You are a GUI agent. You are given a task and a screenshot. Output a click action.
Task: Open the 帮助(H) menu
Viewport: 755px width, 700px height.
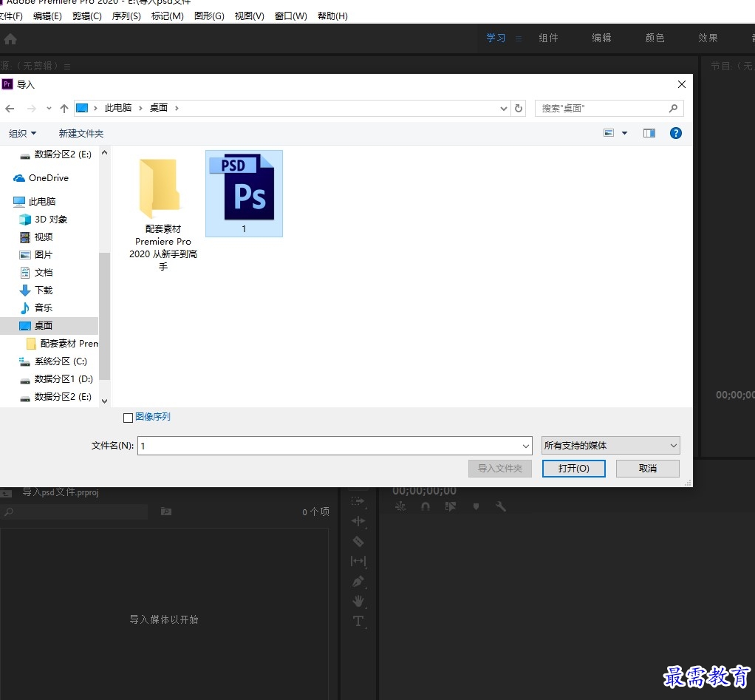pos(332,16)
